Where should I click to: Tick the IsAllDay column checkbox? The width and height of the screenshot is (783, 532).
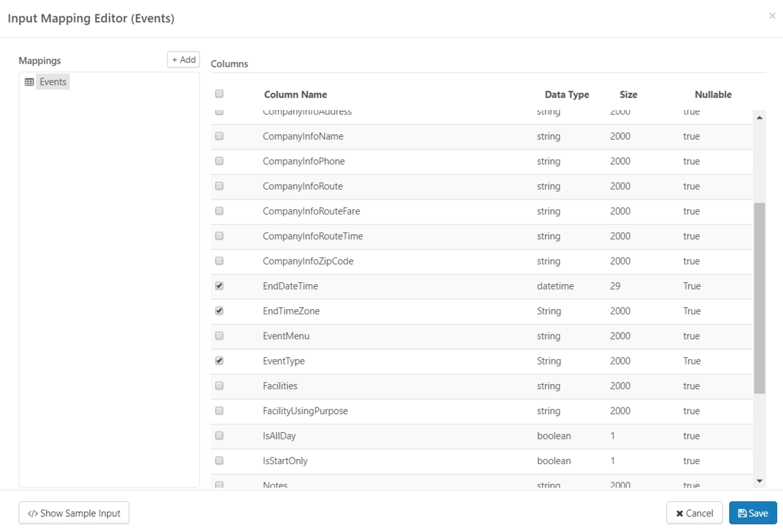(219, 436)
